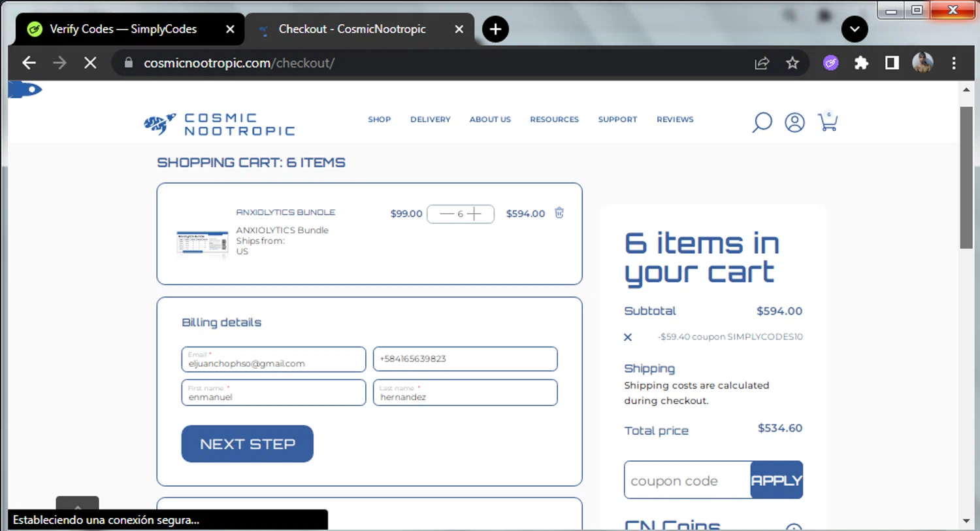The height and width of the screenshot is (531, 980).
Task: Expand the tab search dropdown arrow
Action: pyautogui.click(x=855, y=29)
